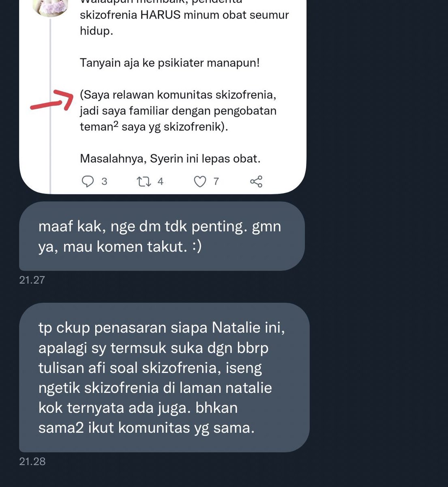Tap the reply speech bubble icon
The image size is (448, 487).
[88, 181]
